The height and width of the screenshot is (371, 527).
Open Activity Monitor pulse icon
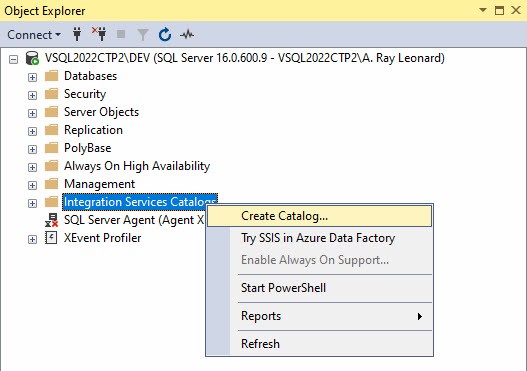point(187,34)
